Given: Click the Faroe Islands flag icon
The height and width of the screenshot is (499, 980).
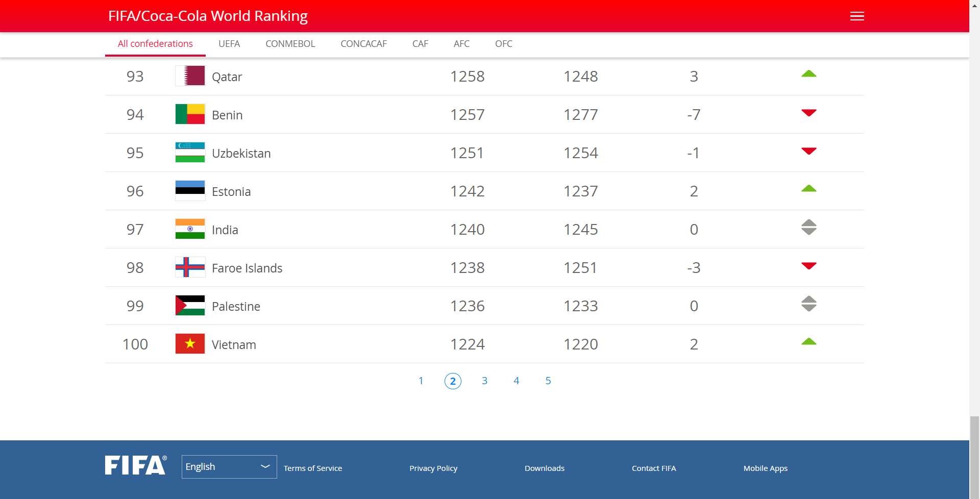Looking at the screenshot, I should coord(189,267).
